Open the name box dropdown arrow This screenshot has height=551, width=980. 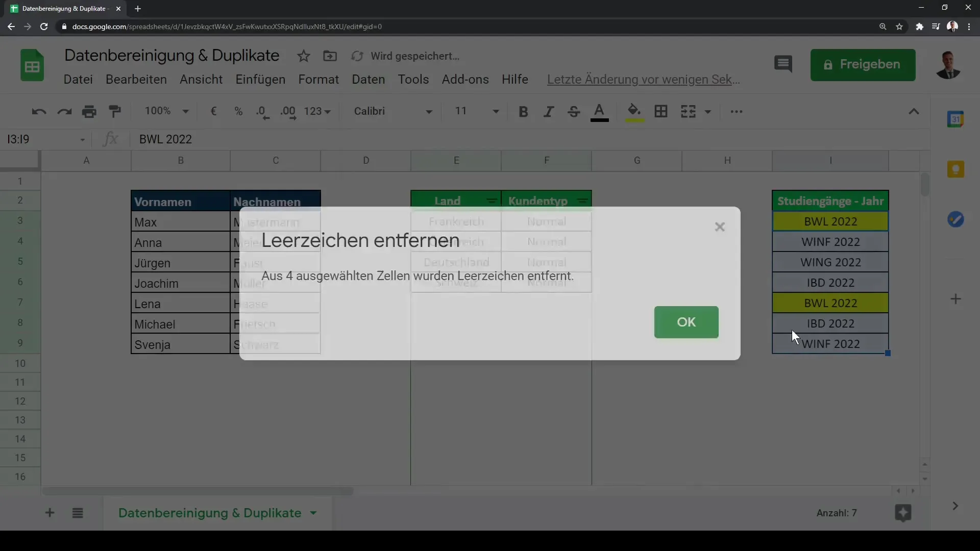(82, 140)
